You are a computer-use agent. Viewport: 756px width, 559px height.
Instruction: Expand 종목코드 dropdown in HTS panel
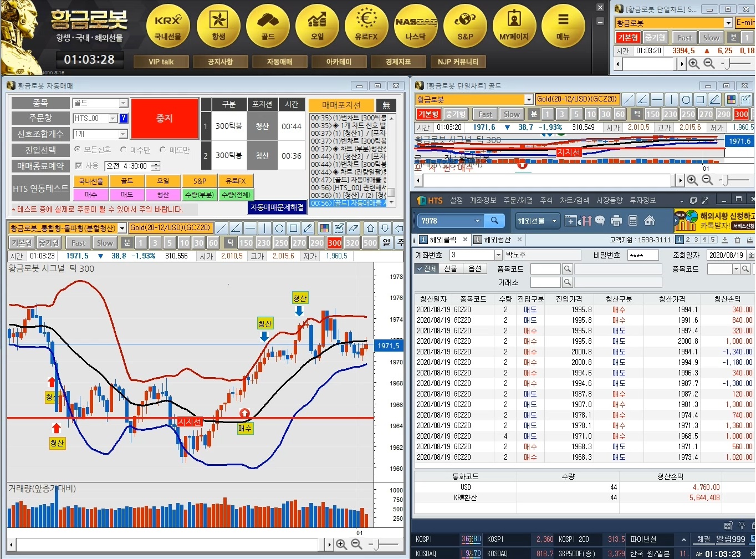[737, 269]
